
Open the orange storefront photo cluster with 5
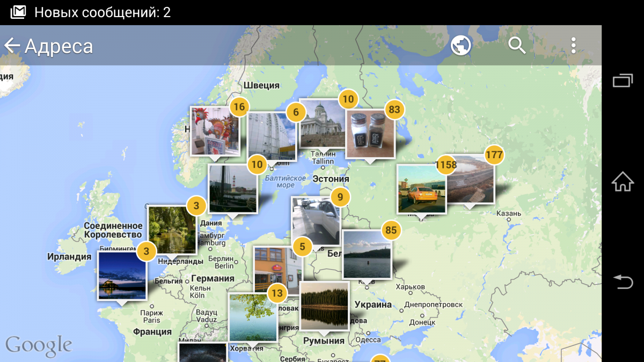pyautogui.click(x=277, y=271)
